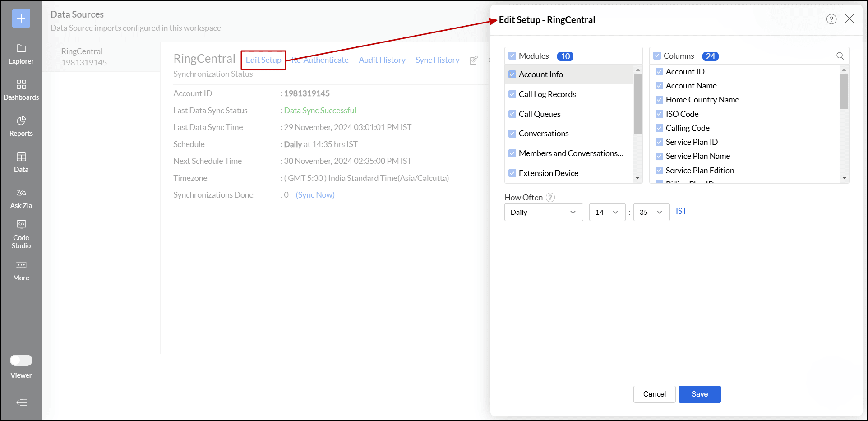This screenshot has width=868, height=421.
Task: Open the search in the Columns panel
Action: coord(840,56)
